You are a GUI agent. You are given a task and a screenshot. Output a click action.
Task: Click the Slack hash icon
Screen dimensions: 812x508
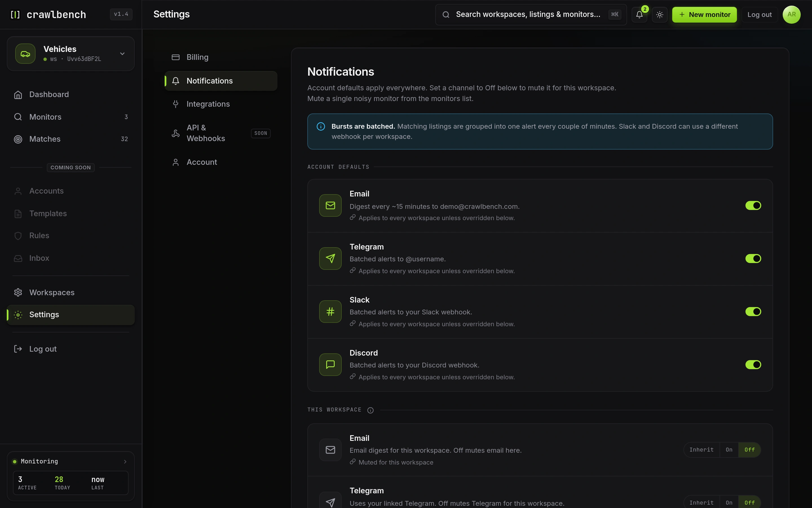[330, 312]
